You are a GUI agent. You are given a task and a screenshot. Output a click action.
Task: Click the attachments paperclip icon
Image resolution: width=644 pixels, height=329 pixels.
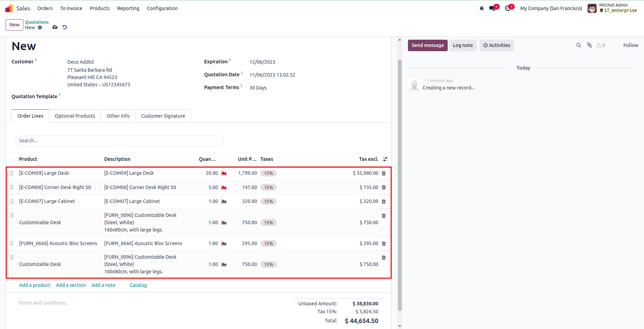pyautogui.click(x=589, y=45)
